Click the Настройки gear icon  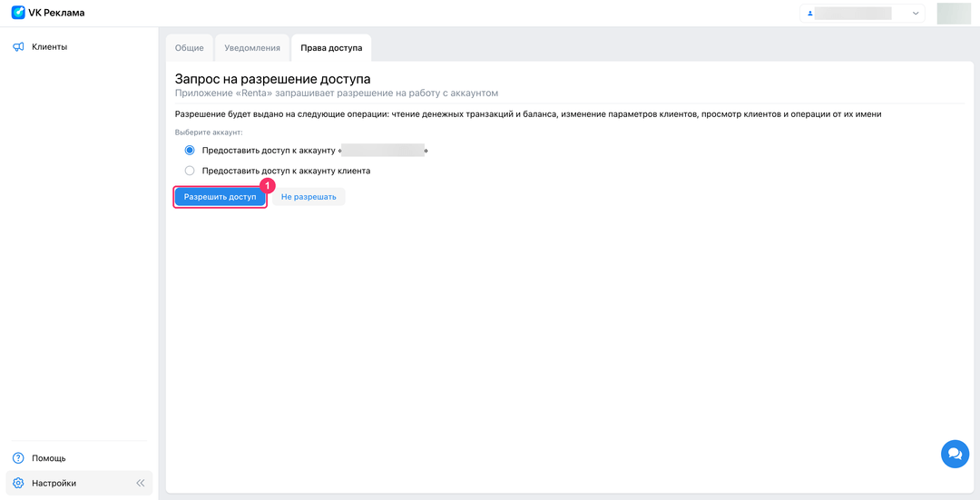coord(18,483)
